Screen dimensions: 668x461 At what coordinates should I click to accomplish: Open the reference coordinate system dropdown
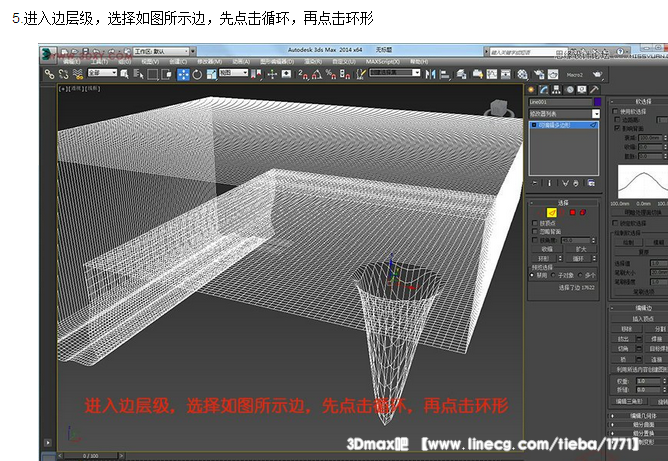(233, 73)
